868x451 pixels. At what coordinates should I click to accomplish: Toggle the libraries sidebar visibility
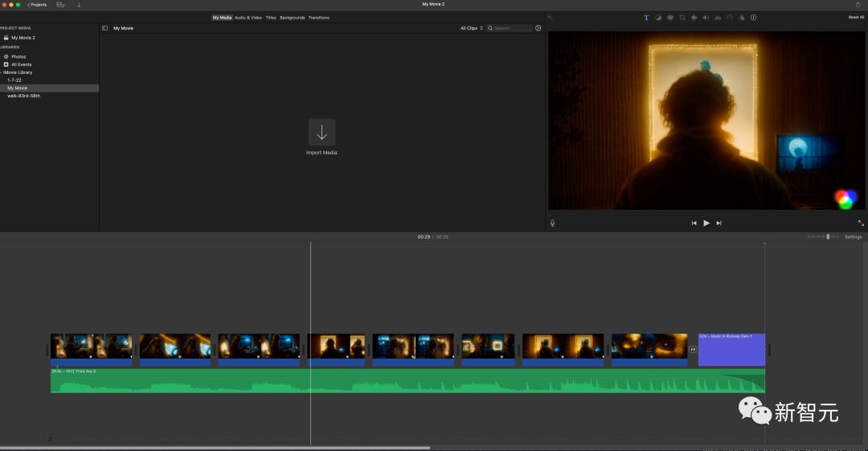104,28
